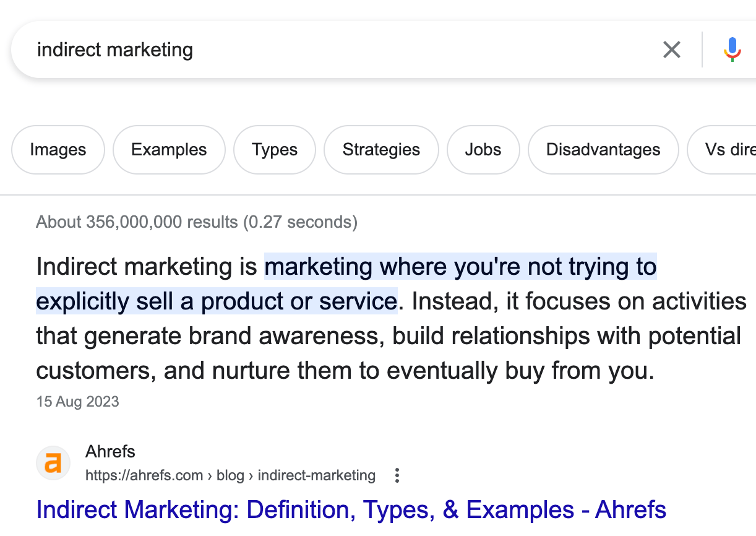This screenshot has width=756, height=536.
Task: Select the Images filter chip
Action: 58,149
